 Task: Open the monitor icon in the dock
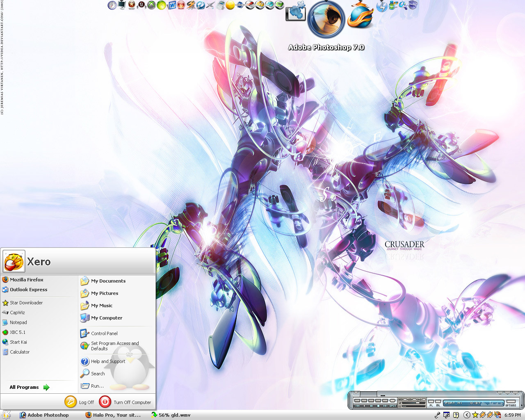point(122,5)
